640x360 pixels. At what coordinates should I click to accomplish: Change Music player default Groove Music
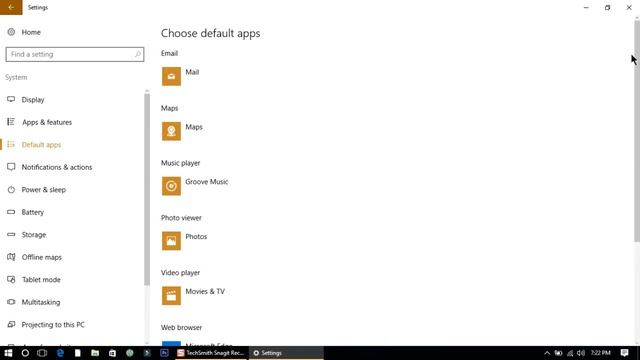[x=195, y=186]
